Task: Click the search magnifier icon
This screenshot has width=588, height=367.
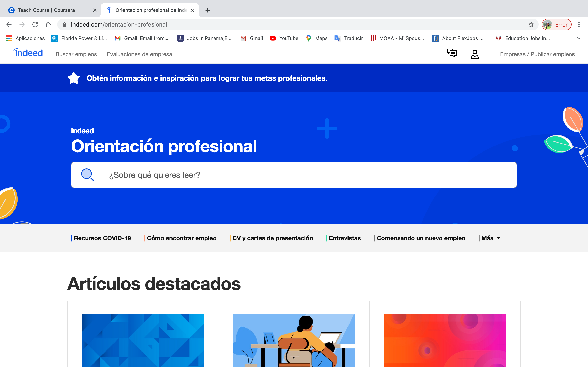Action: [x=87, y=175]
